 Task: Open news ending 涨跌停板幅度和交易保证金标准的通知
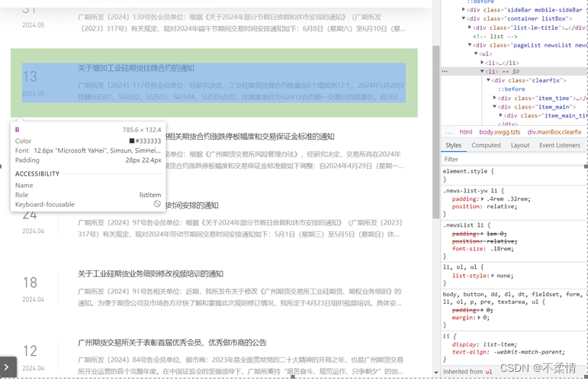pos(250,137)
